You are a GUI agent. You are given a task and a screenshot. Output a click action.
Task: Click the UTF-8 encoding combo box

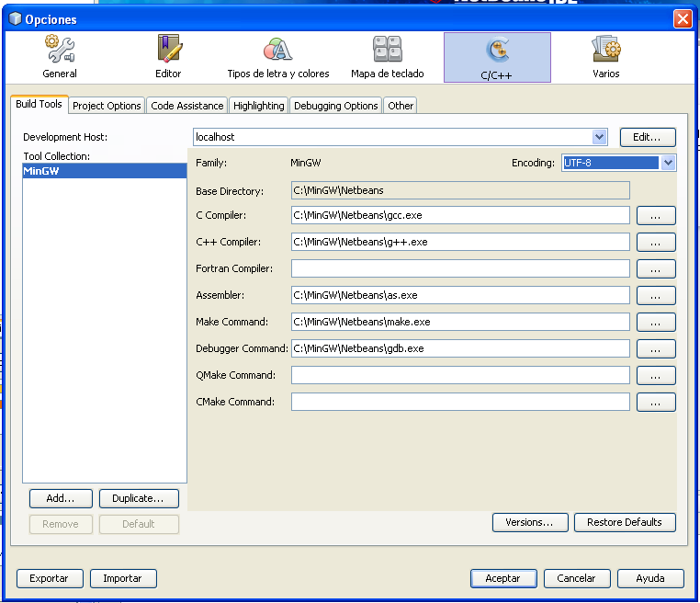click(x=619, y=163)
